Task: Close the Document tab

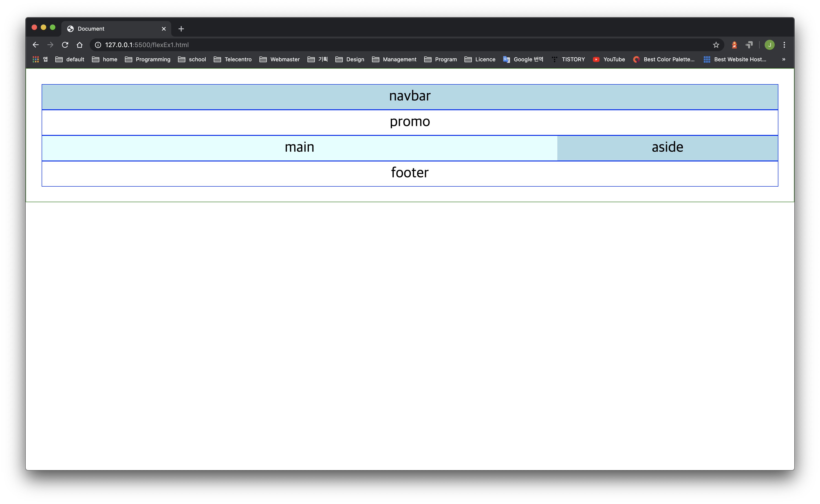Action: [x=164, y=29]
